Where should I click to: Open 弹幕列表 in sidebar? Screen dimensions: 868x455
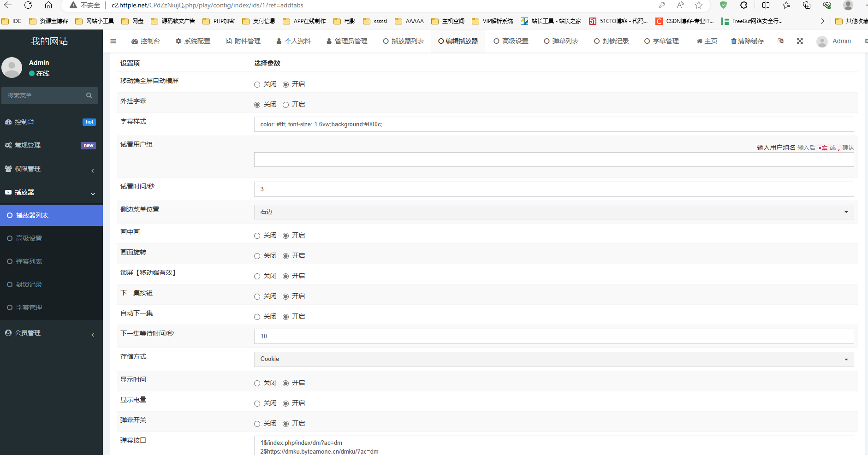51,261
